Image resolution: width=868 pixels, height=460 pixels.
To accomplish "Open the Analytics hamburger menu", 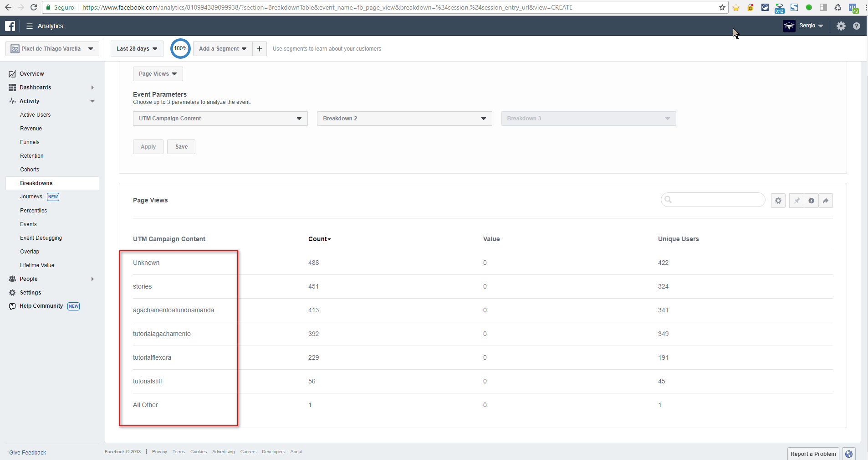I will [30, 26].
